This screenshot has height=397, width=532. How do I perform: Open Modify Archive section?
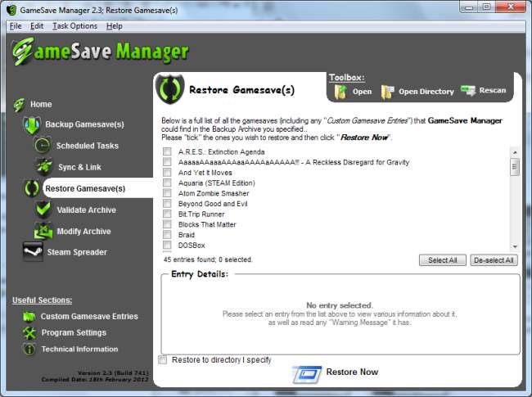click(x=83, y=231)
